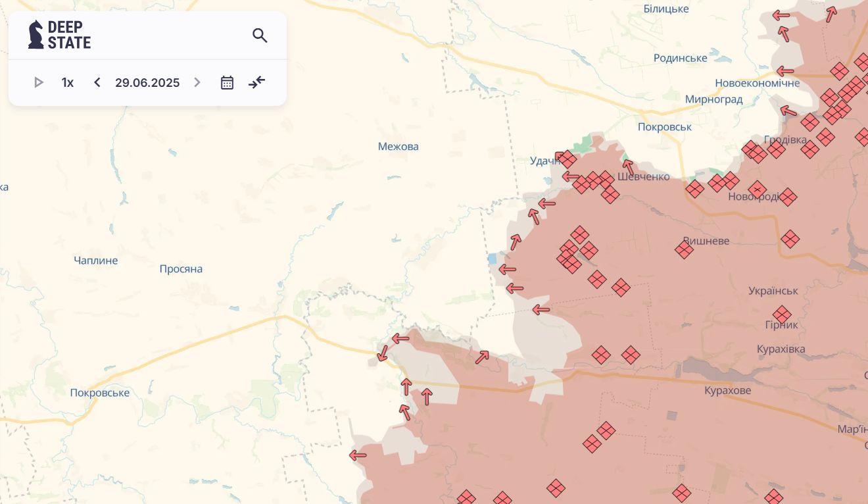Click the westernmost attack arrow at map bottom

[358, 455]
